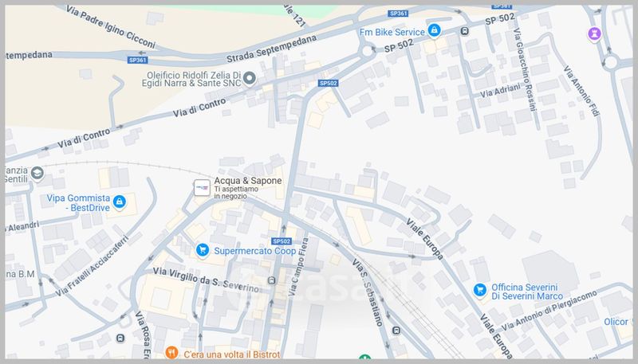Click the Olicor place label

point(616,322)
